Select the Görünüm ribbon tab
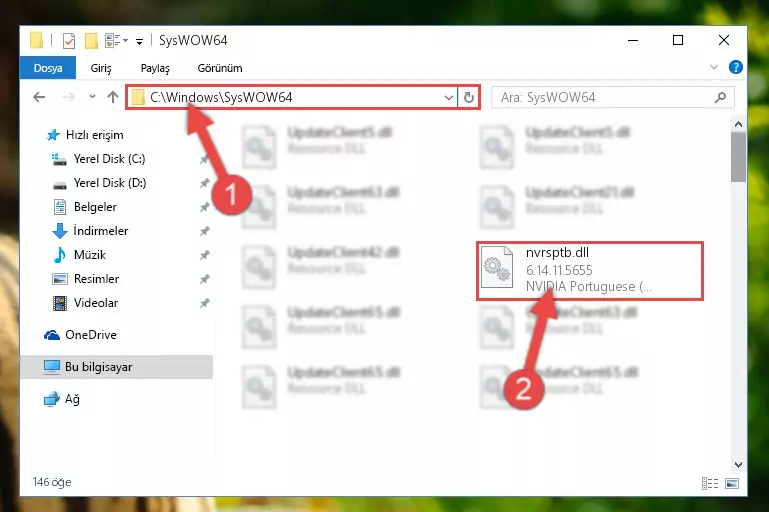 coord(220,68)
